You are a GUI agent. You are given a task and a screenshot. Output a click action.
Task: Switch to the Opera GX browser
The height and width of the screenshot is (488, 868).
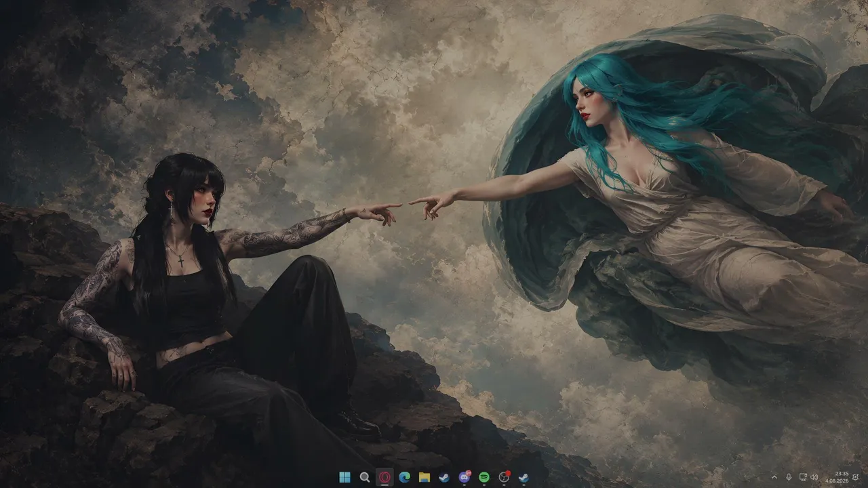(x=384, y=477)
